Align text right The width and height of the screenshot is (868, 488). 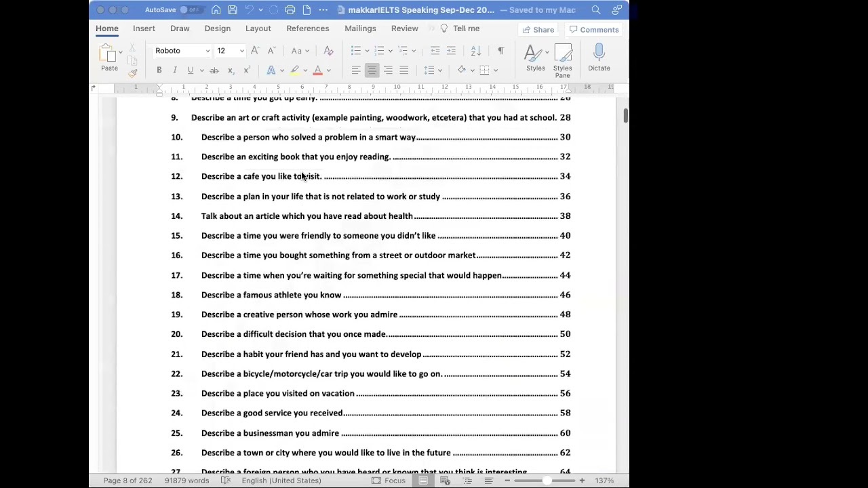[388, 70]
